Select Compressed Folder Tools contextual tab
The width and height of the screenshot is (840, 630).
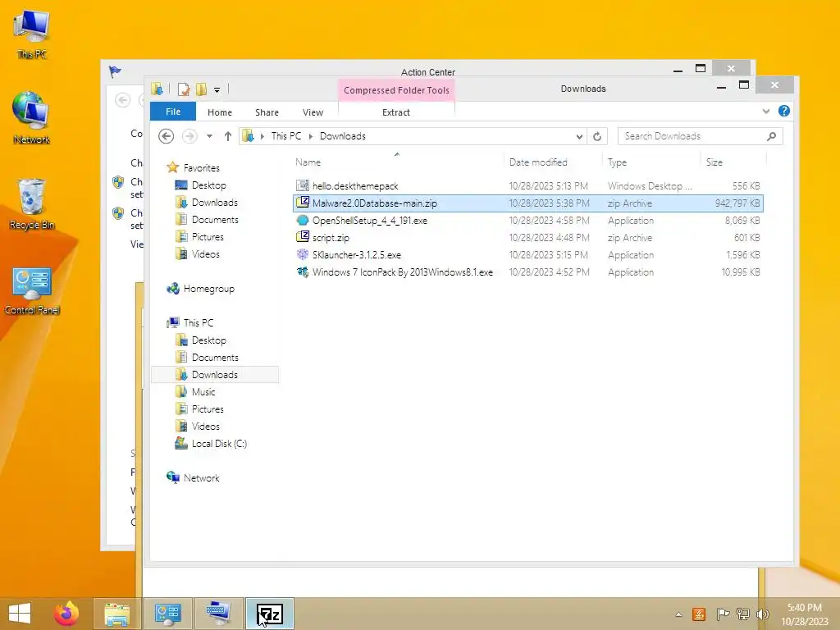(396, 90)
